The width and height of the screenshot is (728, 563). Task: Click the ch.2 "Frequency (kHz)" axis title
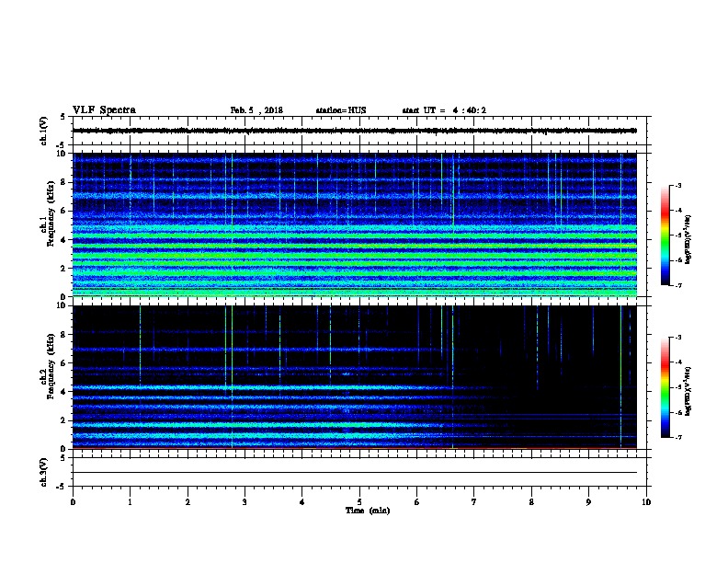pos(51,366)
